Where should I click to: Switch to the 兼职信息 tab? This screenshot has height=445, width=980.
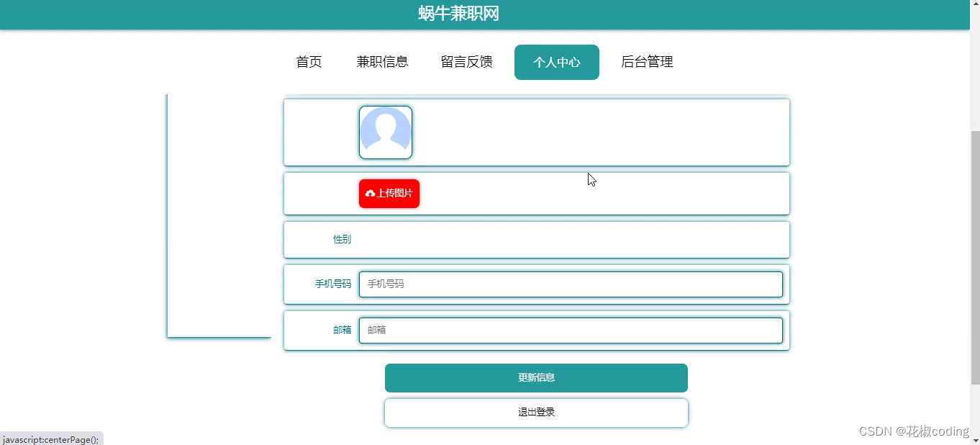[x=383, y=62]
